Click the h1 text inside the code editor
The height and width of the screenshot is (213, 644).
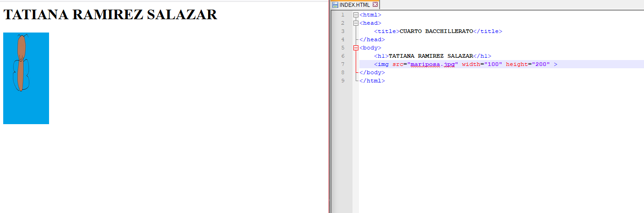click(x=430, y=56)
